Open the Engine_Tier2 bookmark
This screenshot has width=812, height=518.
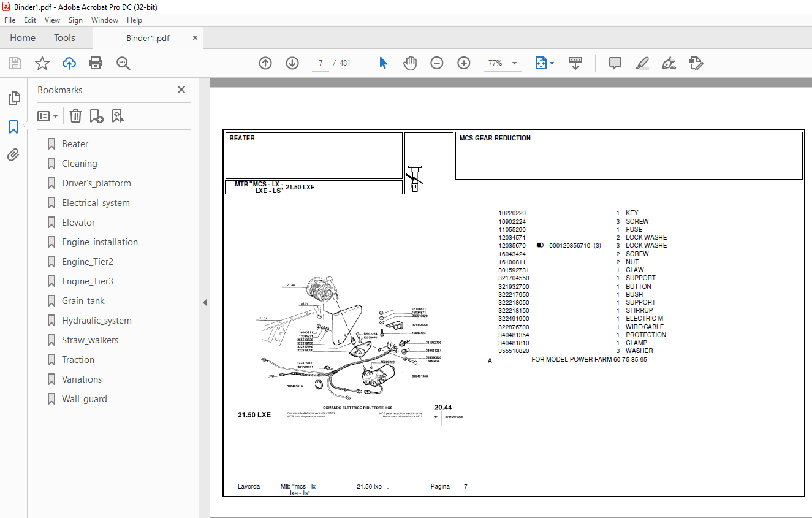[x=88, y=262]
